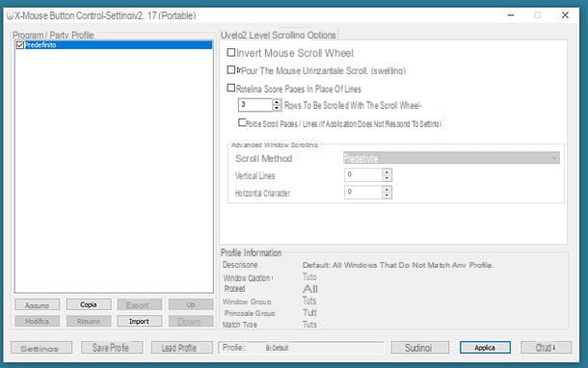The height and width of the screenshot is (368, 588).
Task: Click the Level Scrolling Options tab header
Action: pyautogui.click(x=279, y=35)
